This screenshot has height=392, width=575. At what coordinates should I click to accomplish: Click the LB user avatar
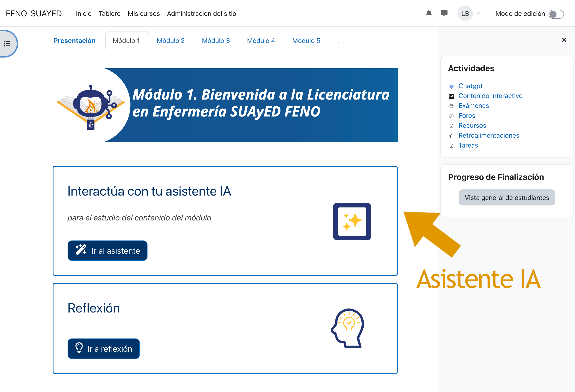[465, 13]
